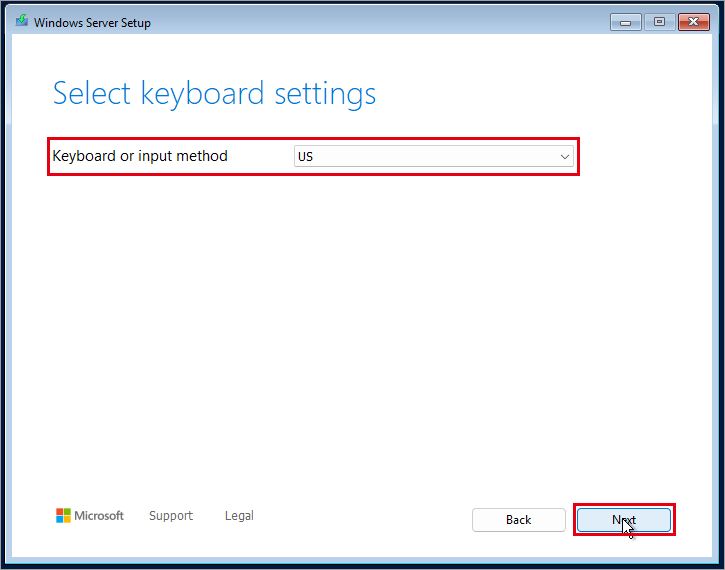725x570 pixels.
Task: Open the Support link
Action: (x=171, y=515)
